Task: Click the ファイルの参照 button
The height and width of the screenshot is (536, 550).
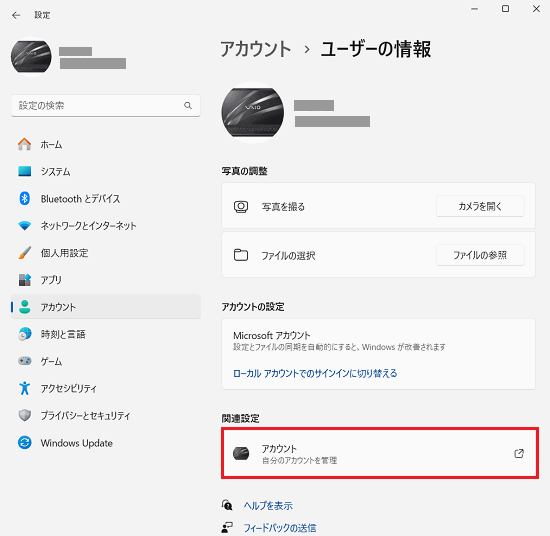Action: point(480,255)
